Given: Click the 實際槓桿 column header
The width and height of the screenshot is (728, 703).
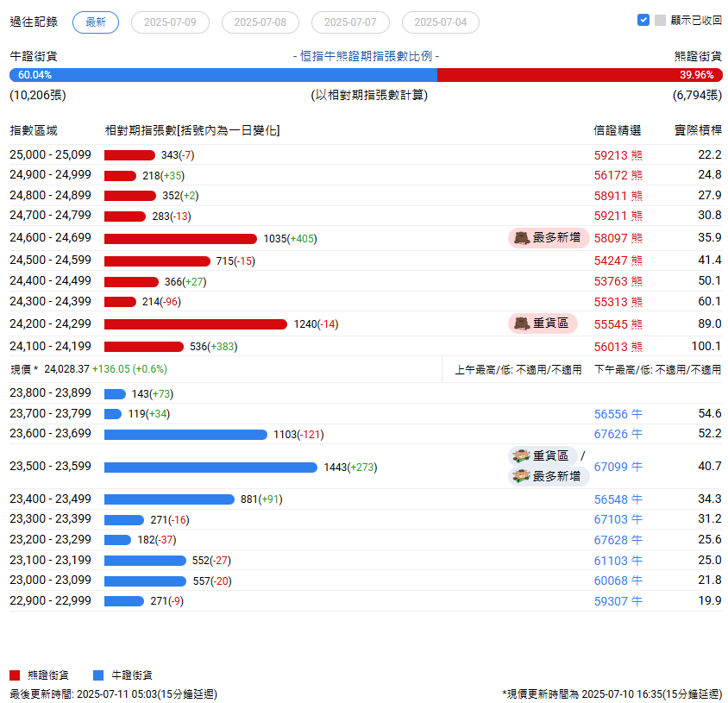Looking at the screenshot, I should 698,130.
